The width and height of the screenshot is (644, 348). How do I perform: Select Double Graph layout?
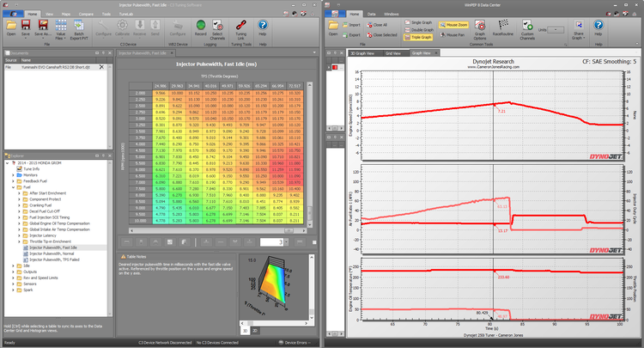coord(418,30)
